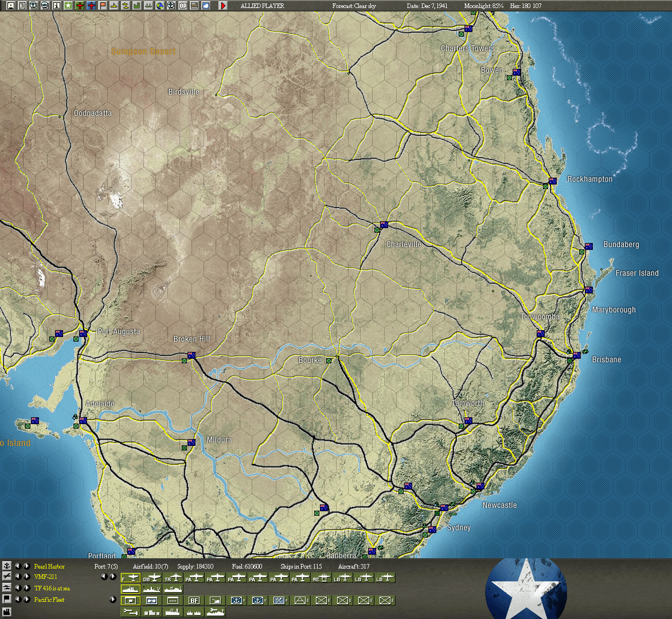
Task: Select the Broken Hill base flag on map
Action: pyautogui.click(x=192, y=355)
